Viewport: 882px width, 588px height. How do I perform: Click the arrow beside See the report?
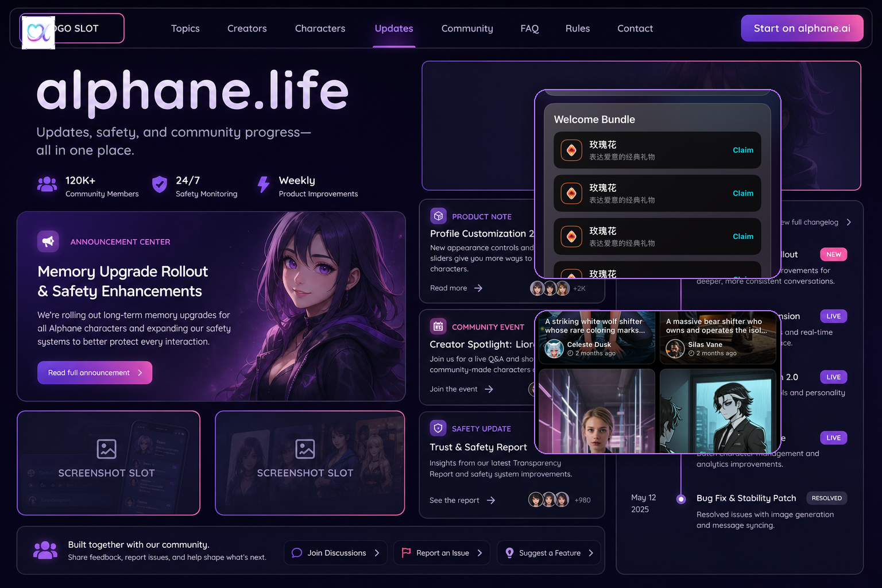tap(491, 501)
